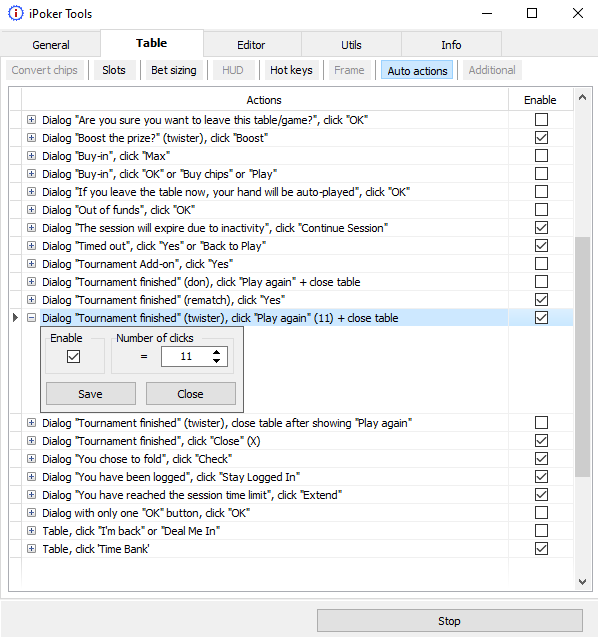This screenshot has height=637, width=598.
Task: Check the "I'm back" or "Deal Me In" action
Action: point(541,531)
